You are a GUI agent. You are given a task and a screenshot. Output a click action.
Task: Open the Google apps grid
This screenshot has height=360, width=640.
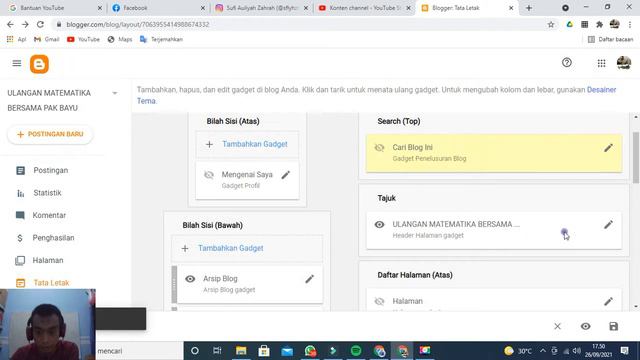(601, 63)
